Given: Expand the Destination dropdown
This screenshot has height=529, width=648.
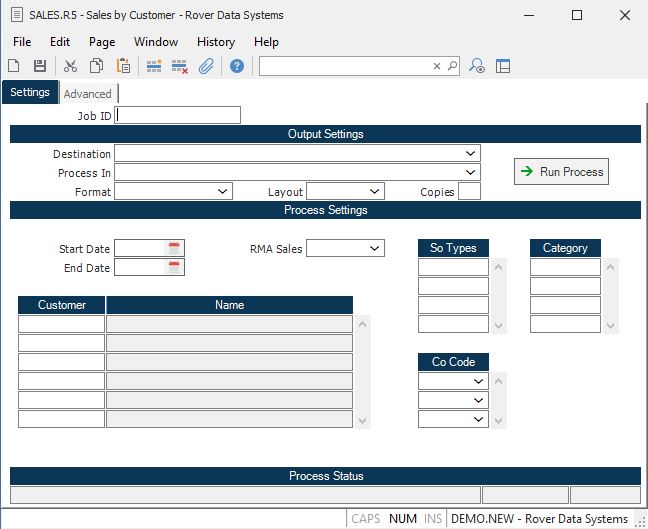Looking at the screenshot, I should point(471,154).
